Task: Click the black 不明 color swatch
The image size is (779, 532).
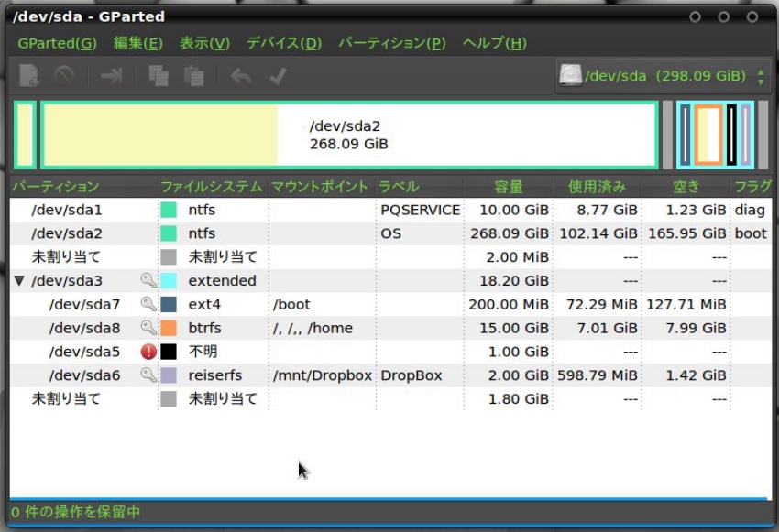Action: 169,352
